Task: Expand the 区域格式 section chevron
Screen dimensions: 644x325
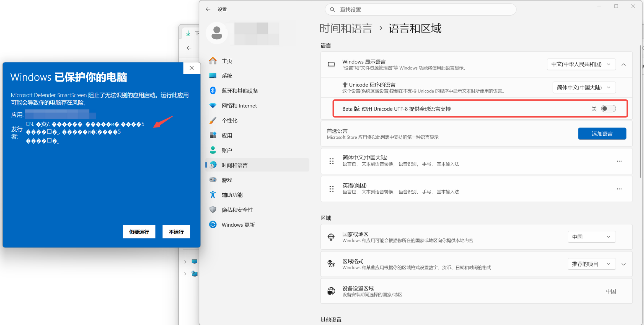Action: (624, 264)
